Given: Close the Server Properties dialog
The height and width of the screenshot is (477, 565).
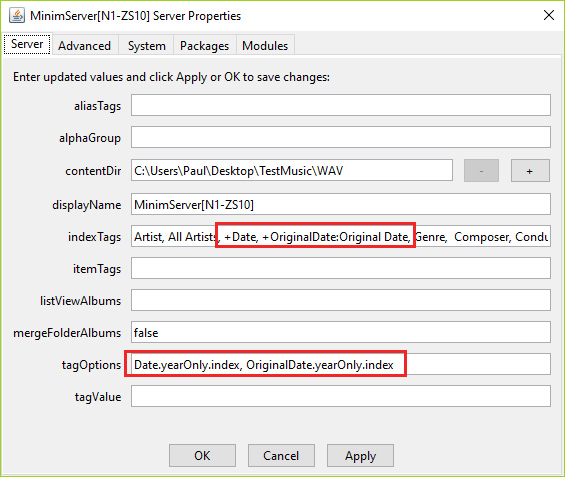Looking at the screenshot, I should click(548, 15).
